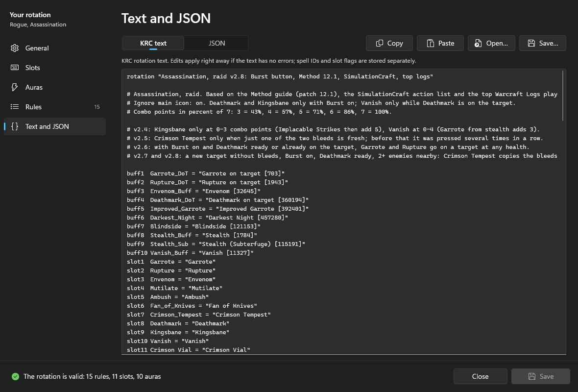
Task: Click the slot2 Rupture line
Action: (171, 270)
